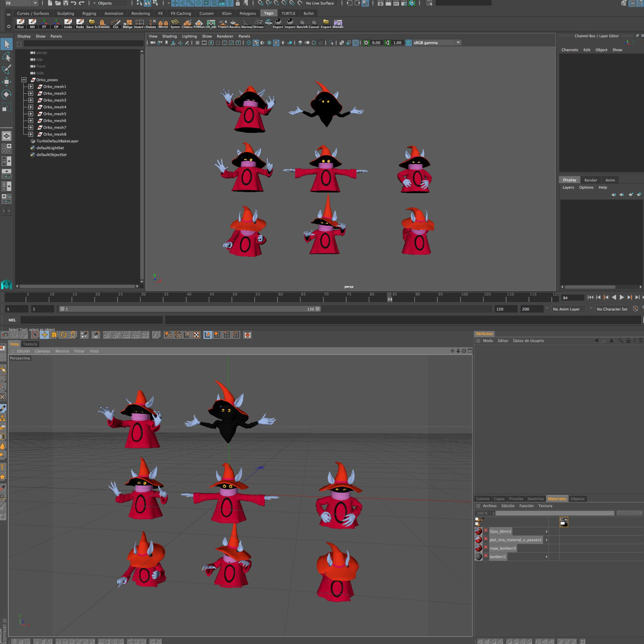Expand the Ojos_blinn3 material arrow

[x=546, y=531]
